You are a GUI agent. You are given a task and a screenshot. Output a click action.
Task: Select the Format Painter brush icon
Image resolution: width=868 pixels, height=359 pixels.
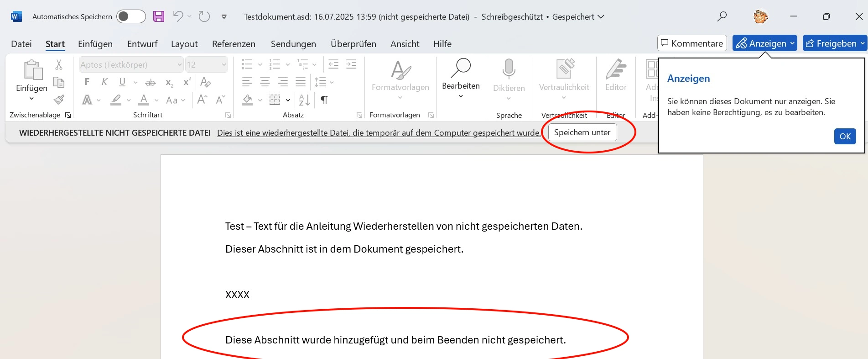pyautogui.click(x=59, y=100)
